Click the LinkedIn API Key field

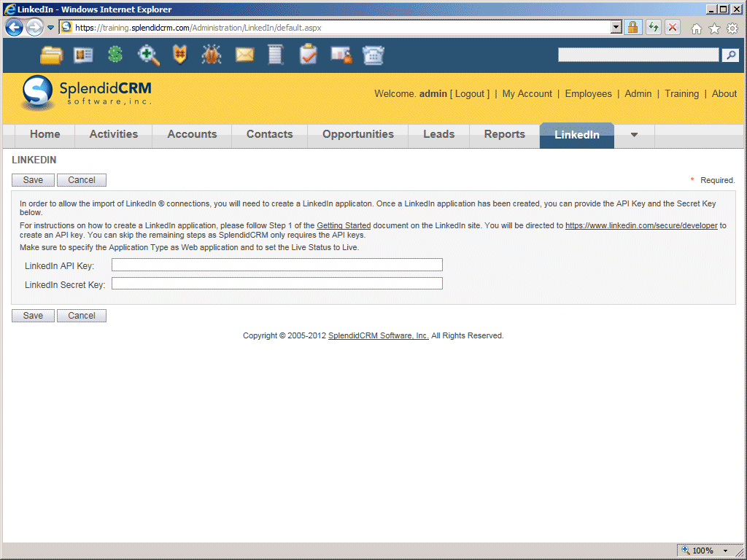pos(276,265)
